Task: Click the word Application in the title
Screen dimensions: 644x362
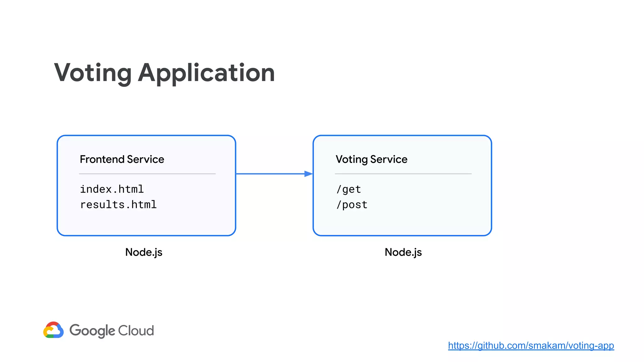Action: click(206, 73)
